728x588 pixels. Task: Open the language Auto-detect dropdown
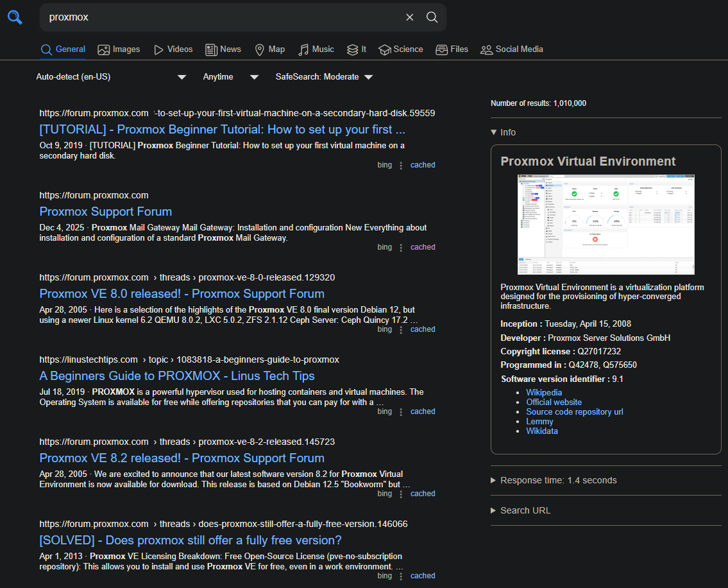(x=111, y=76)
